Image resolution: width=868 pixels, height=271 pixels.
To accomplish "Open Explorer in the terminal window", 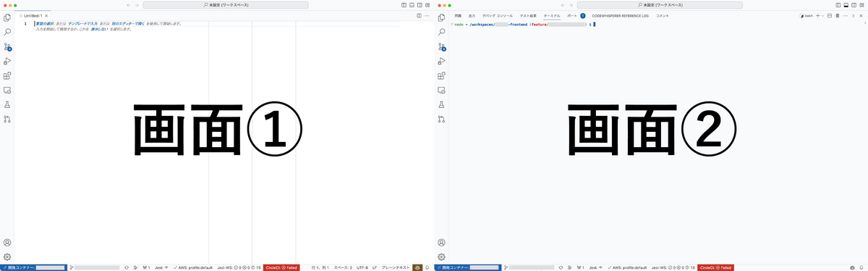I will [441, 17].
